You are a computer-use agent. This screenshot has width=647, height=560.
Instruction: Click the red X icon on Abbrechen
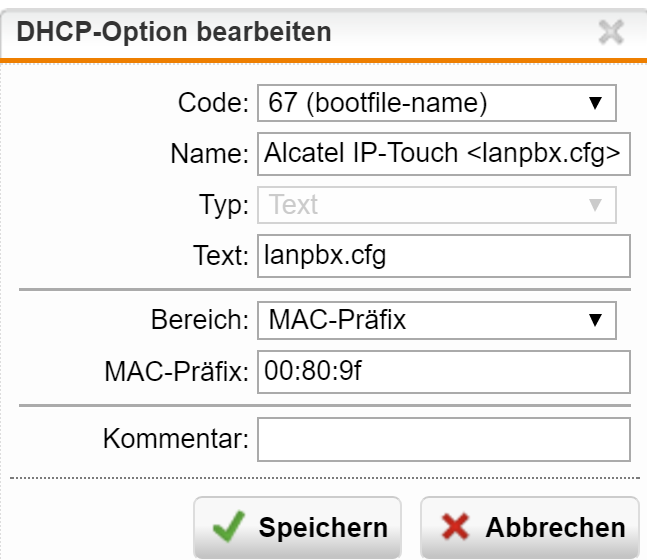(455, 526)
